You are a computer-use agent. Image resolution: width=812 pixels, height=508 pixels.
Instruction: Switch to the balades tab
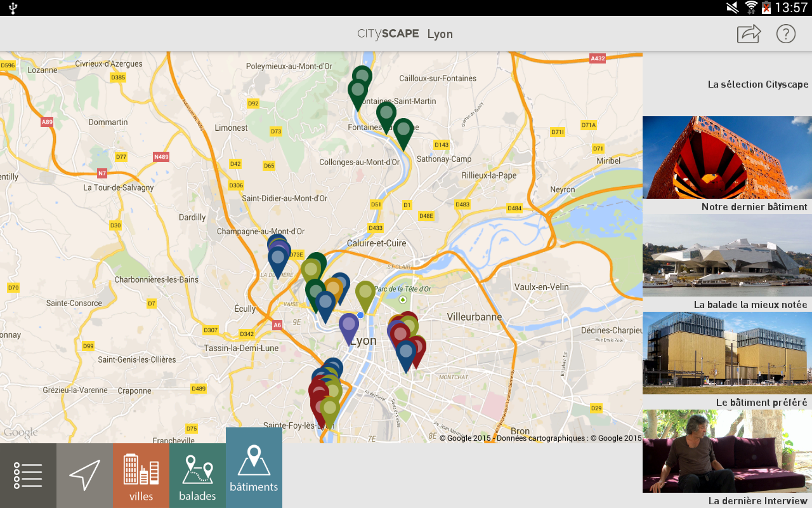[x=197, y=475]
